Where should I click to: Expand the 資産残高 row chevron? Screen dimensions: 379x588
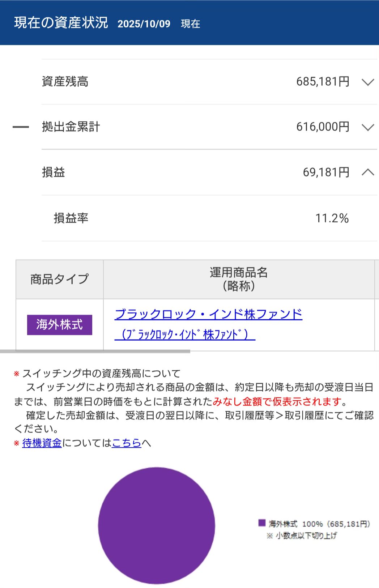pyautogui.click(x=367, y=82)
